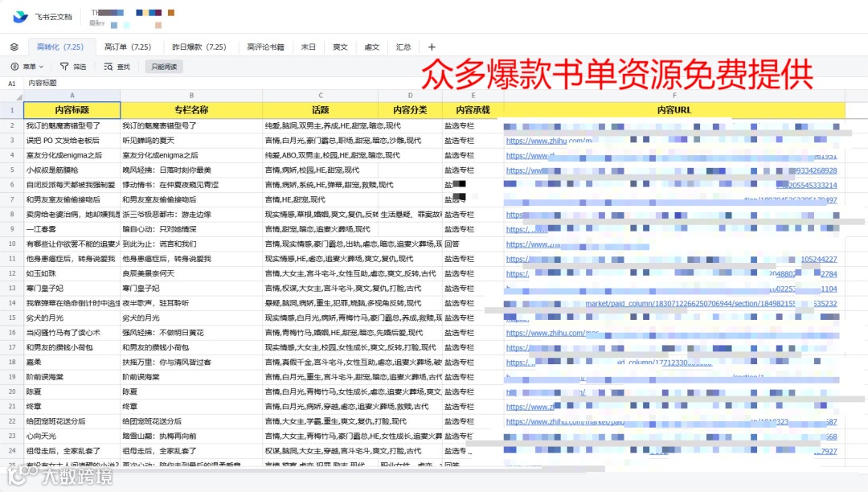Select column F header
Image resolution: width=868 pixels, height=492 pixels.
click(674, 96)
